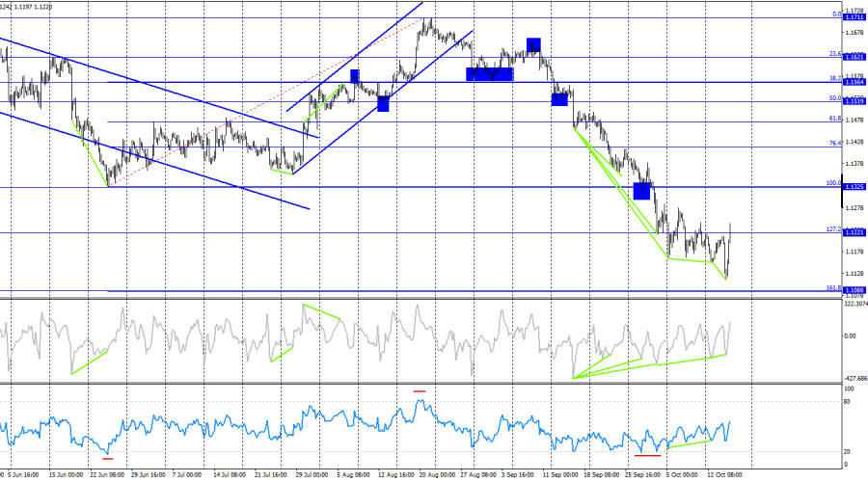Select the red mark above the RSI peak
The height and width of the screenshot is (482, 868).
click(420, 391)
